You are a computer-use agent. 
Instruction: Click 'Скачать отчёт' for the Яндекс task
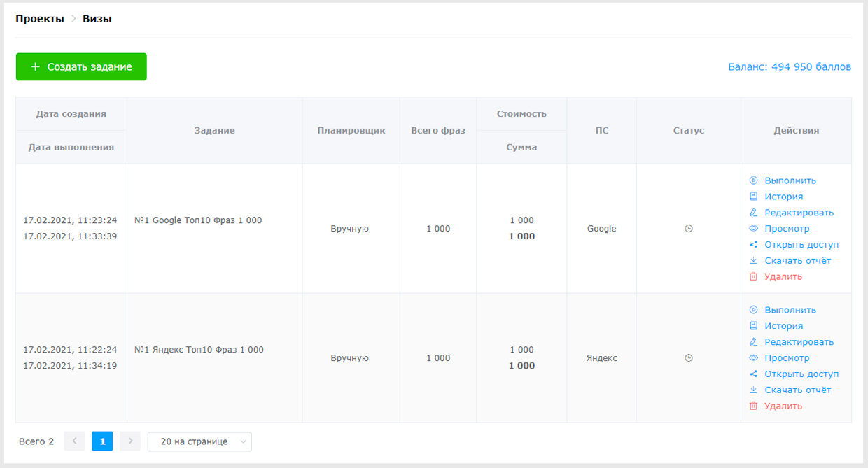798,390
